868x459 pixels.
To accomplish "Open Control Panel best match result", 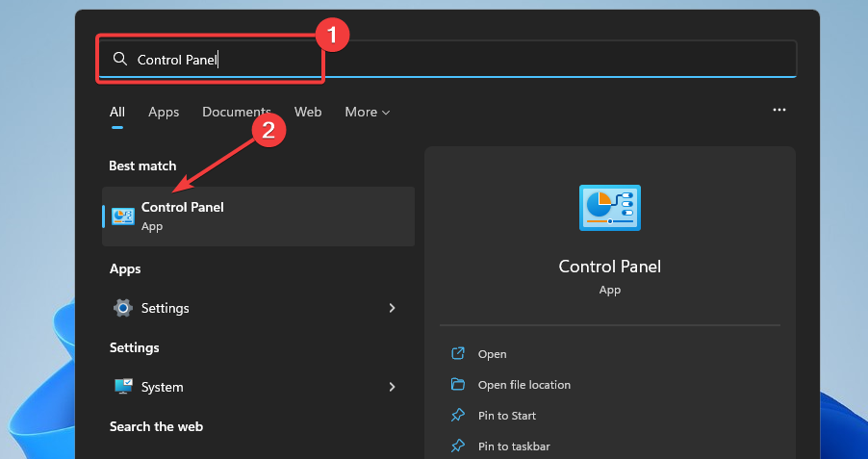I will click(259, 216).
